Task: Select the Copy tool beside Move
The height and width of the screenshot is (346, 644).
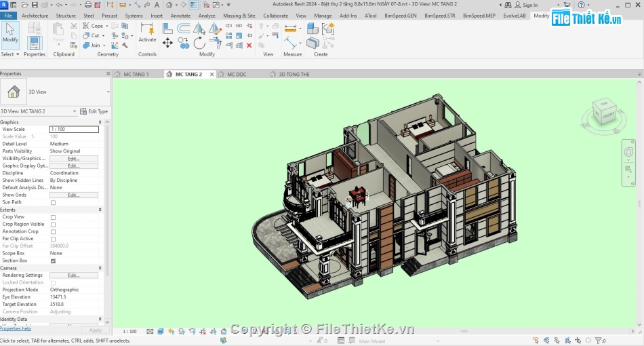Action: 184,43
